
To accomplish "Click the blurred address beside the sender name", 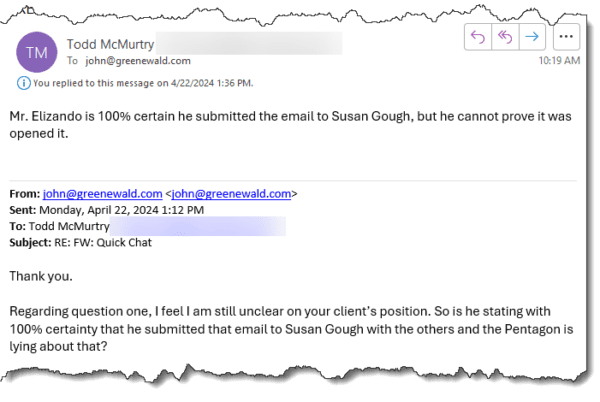I will point(249,43).
